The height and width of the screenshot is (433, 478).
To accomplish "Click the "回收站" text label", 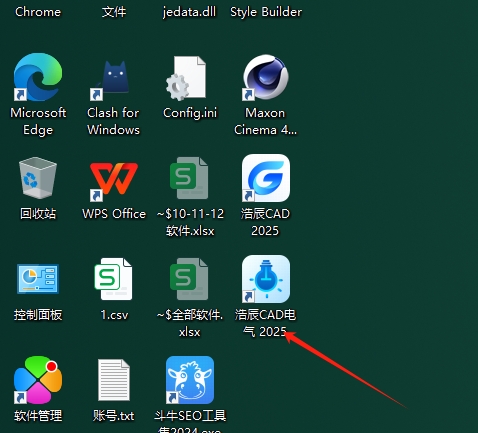I will click(x=38, y=214).
